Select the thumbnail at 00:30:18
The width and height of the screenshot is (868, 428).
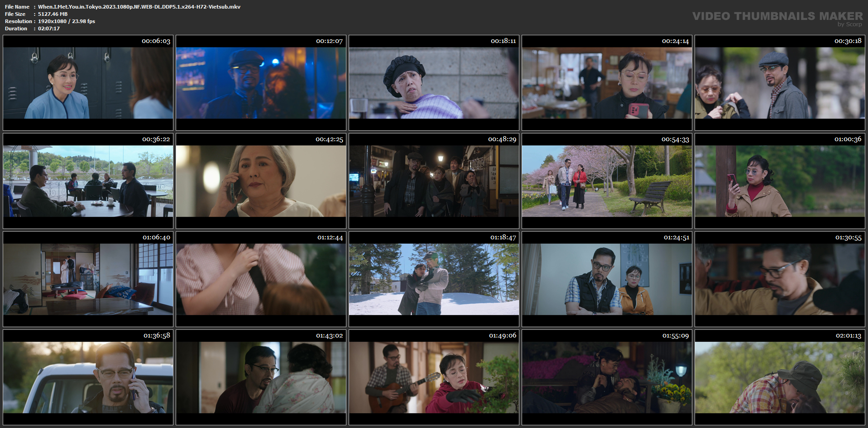point(780,83)
